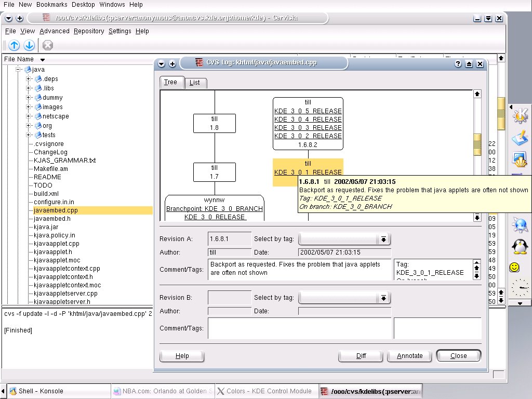Switch to Colors - KDE Control Module task
The image size is (532, 399).
[x=267, y=391]
